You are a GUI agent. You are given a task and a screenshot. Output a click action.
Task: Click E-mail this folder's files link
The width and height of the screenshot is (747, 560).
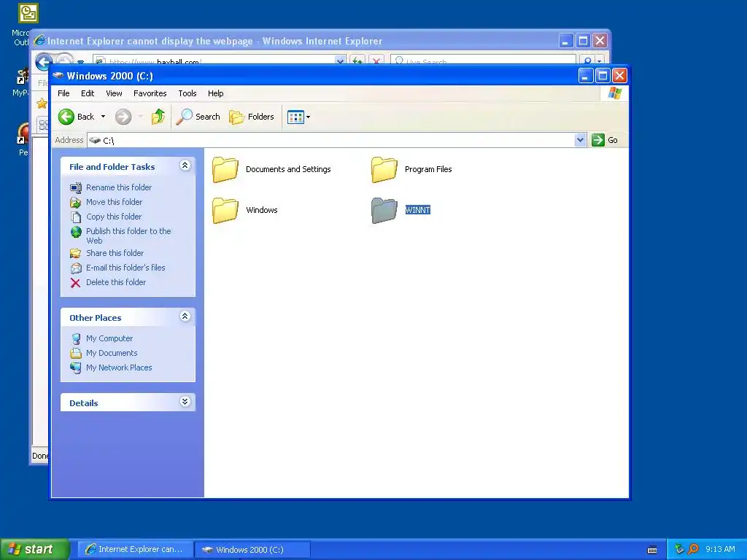tap(125, 268)
